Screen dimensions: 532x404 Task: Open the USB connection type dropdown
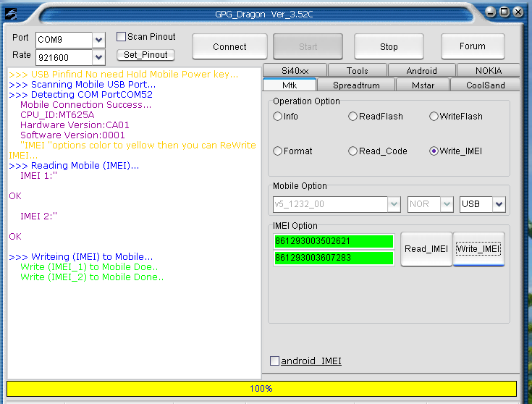point(498,204)
